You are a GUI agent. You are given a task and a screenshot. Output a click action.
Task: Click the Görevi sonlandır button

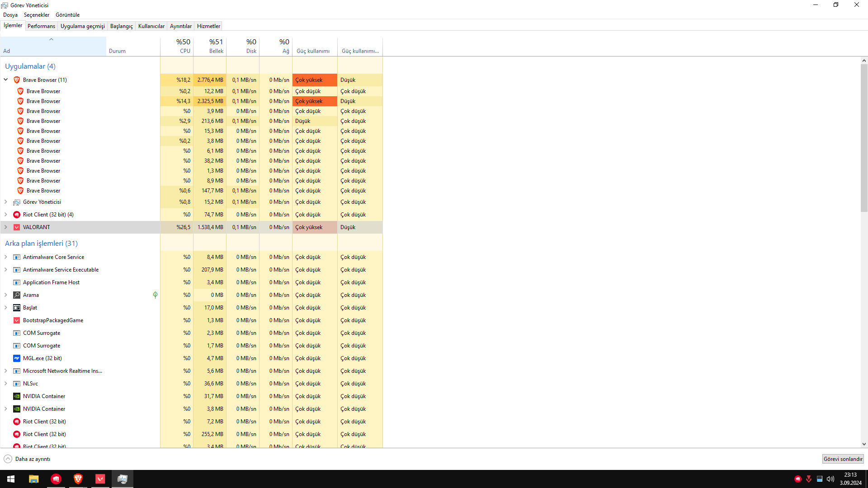(x=843, y=459)
